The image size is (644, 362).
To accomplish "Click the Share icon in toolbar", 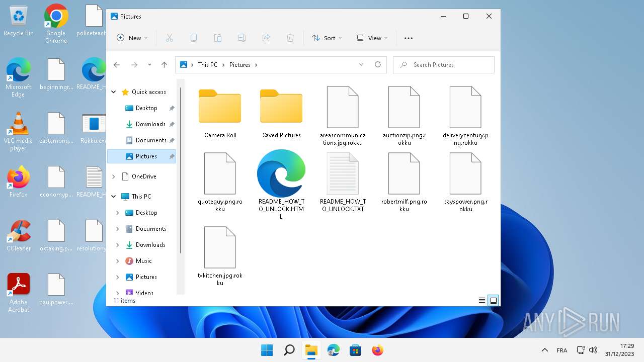I will (266, 38).
